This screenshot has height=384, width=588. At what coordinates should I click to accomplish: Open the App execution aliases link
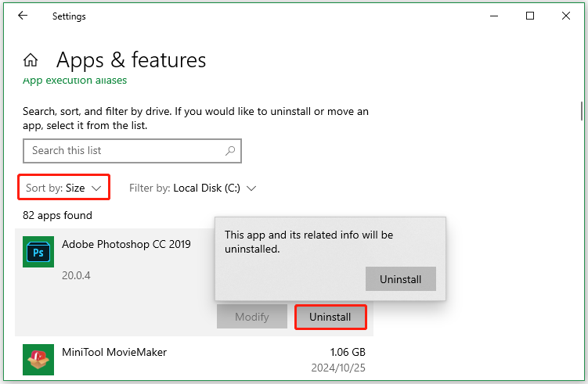click(x=74, y=81)
